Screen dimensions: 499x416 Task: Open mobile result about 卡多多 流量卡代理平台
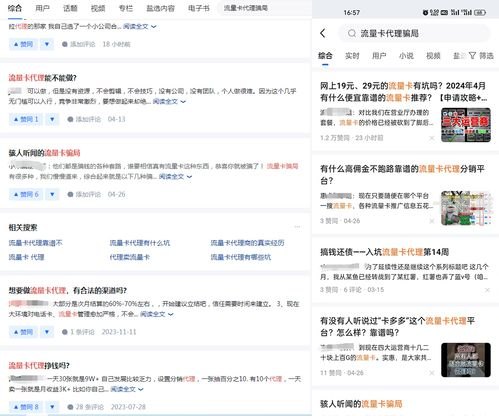point(397,327)
